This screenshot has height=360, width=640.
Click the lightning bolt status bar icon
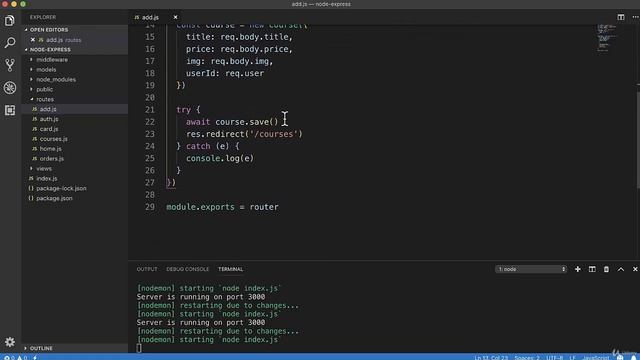click(x=35, y=357)
